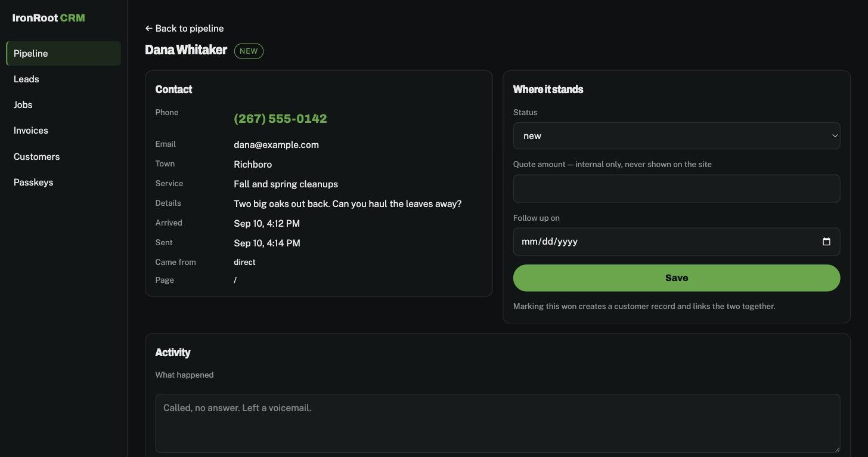Click the Came from value direct
Image resolution: width=868 pixels, height=457 pixels.
[244, 263]
